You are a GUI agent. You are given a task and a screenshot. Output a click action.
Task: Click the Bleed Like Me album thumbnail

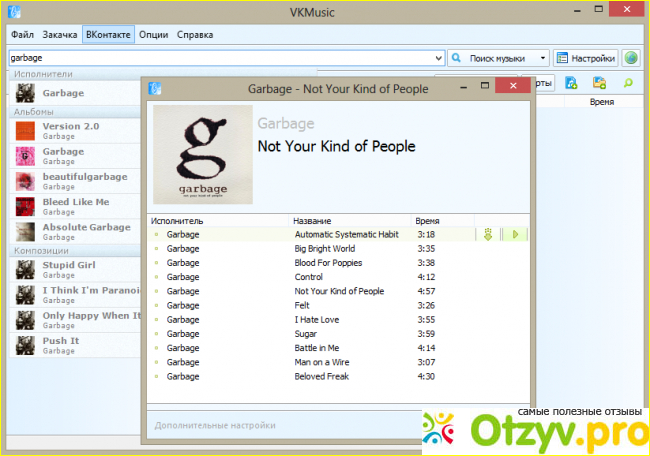tap(25, 207)
